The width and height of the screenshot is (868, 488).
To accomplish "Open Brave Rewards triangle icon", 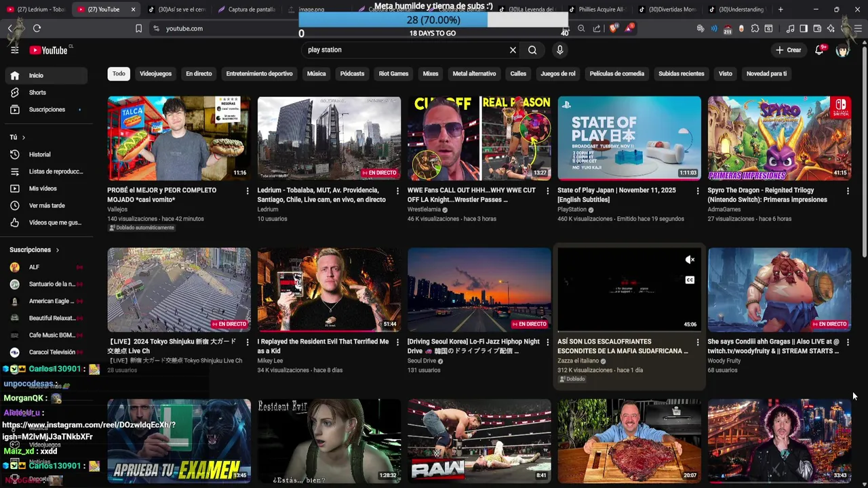I will click(x=629, y=28).
